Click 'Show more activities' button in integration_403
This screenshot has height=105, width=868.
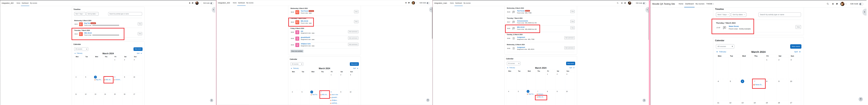tap(297, 51)
